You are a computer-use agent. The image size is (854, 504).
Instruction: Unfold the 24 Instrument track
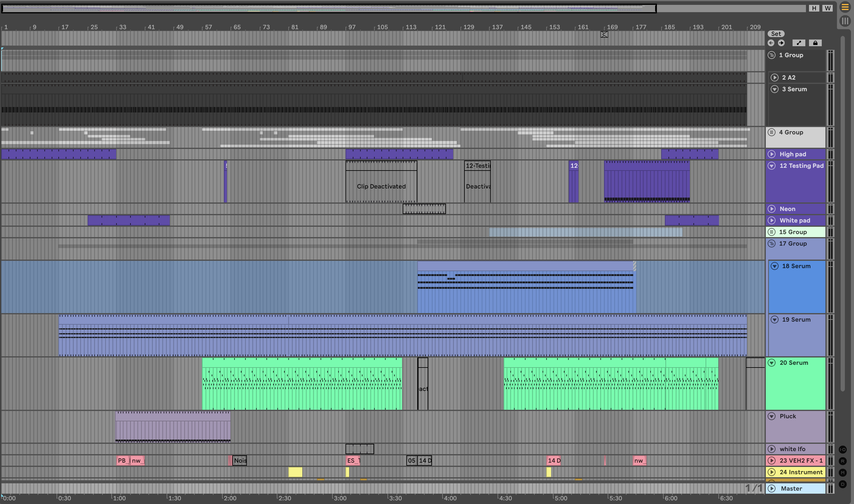[772, 472]
